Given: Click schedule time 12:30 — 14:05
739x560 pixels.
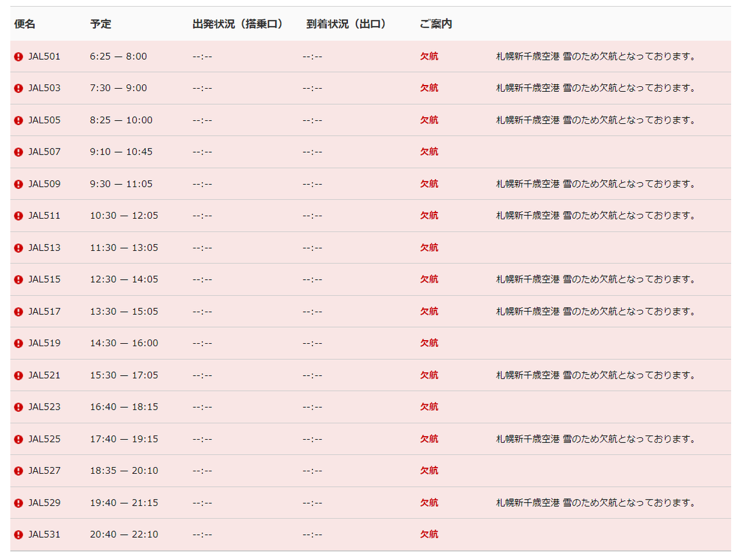Looking at the screenshot, I should point(124,279).
